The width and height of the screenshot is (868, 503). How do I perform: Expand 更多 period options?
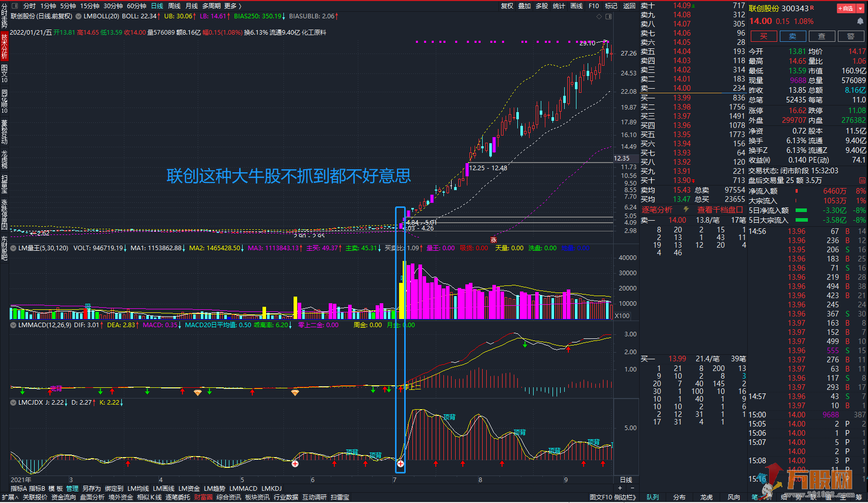[x=233, y=6]
